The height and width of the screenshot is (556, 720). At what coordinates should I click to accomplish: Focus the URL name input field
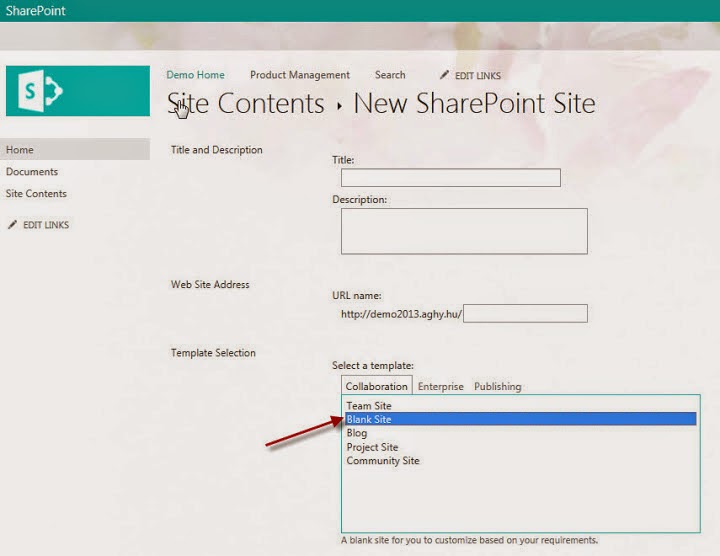coord(525,314)
